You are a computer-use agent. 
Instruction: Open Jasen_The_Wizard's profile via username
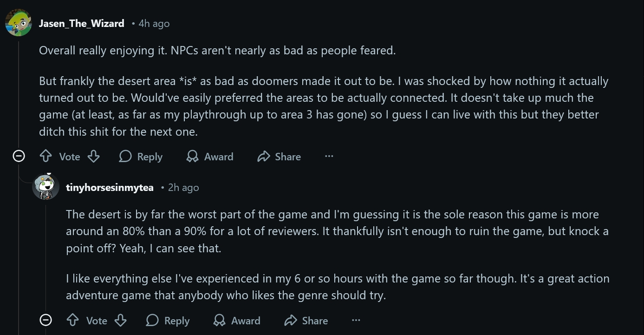point(82,23)
